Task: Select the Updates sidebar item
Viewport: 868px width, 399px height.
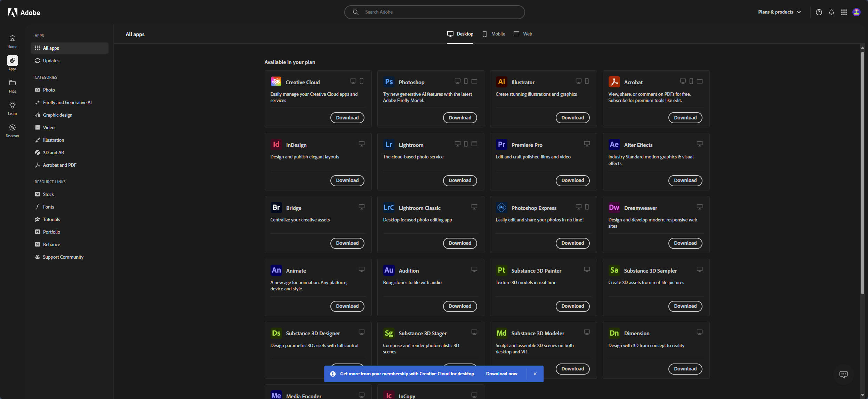Action: click(51, 61)
